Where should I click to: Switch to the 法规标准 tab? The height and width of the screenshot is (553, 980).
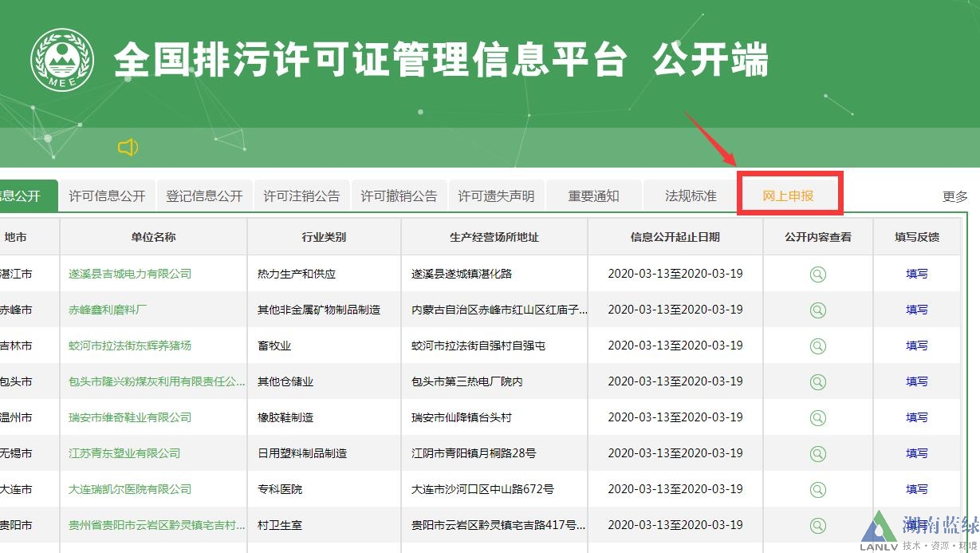point(691,196)
